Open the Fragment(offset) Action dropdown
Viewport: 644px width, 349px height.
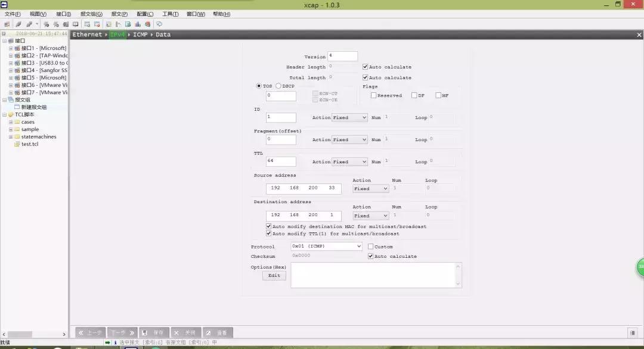[349, 139]
